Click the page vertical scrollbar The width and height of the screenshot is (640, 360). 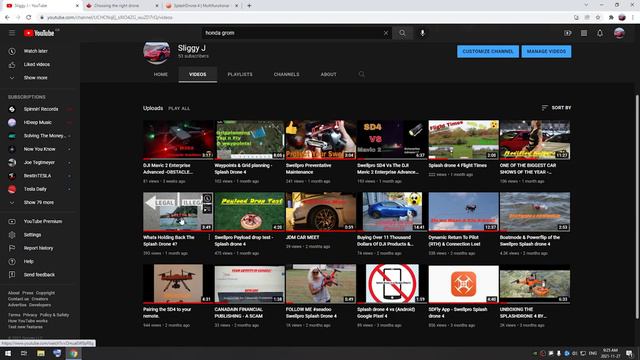637,207
